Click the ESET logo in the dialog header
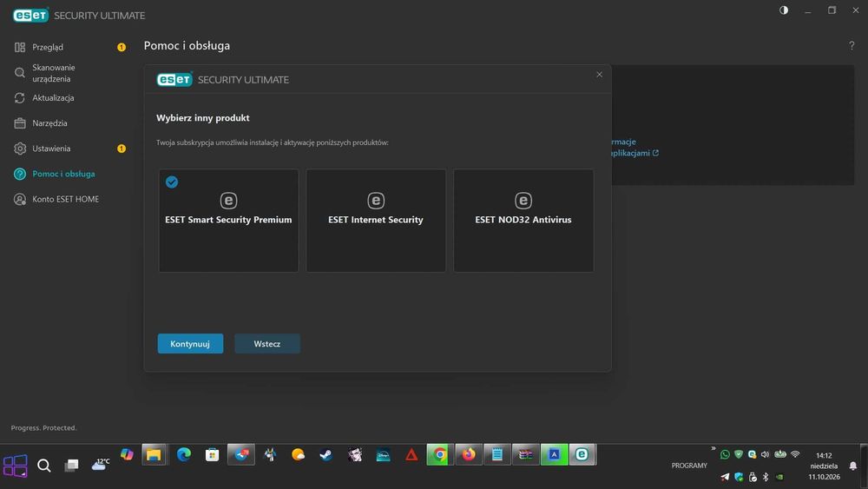Screen dimensions: 868x489 tap(174, 80)
